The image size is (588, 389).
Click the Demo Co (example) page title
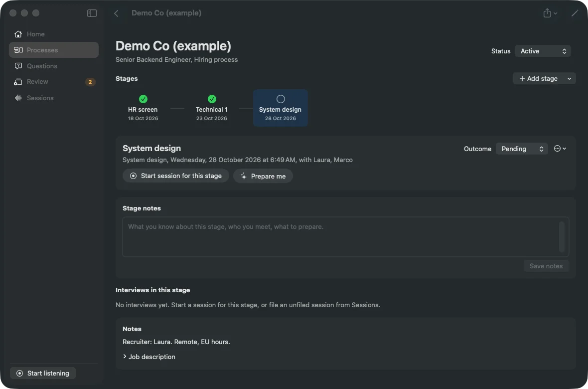click(x=173, y=46)
